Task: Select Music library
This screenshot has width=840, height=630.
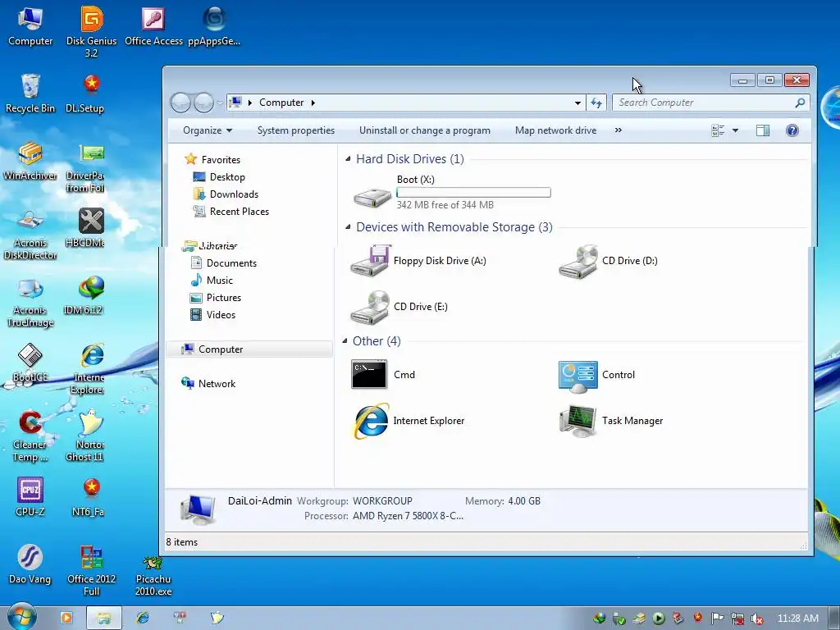Action: pyautogui.click(x=212, y=281)
